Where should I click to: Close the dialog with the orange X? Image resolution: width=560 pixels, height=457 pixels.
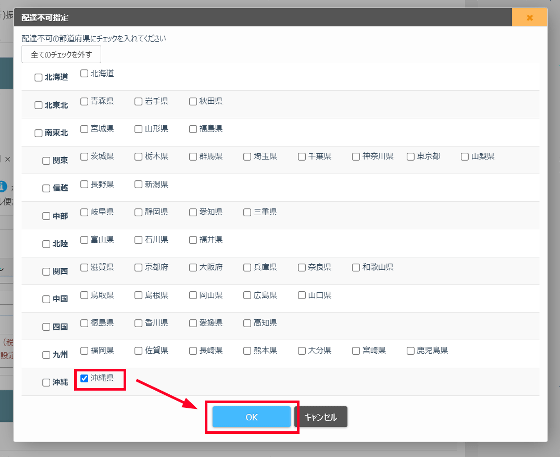pos(529,17)
